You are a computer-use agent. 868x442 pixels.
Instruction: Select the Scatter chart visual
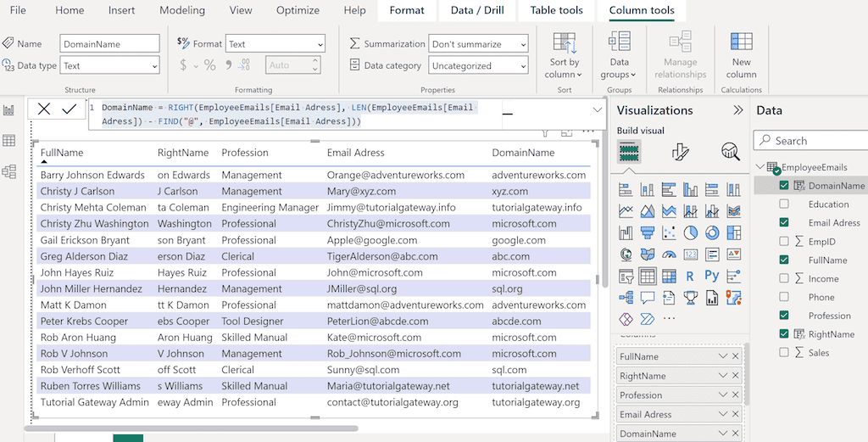click(669, 232)
